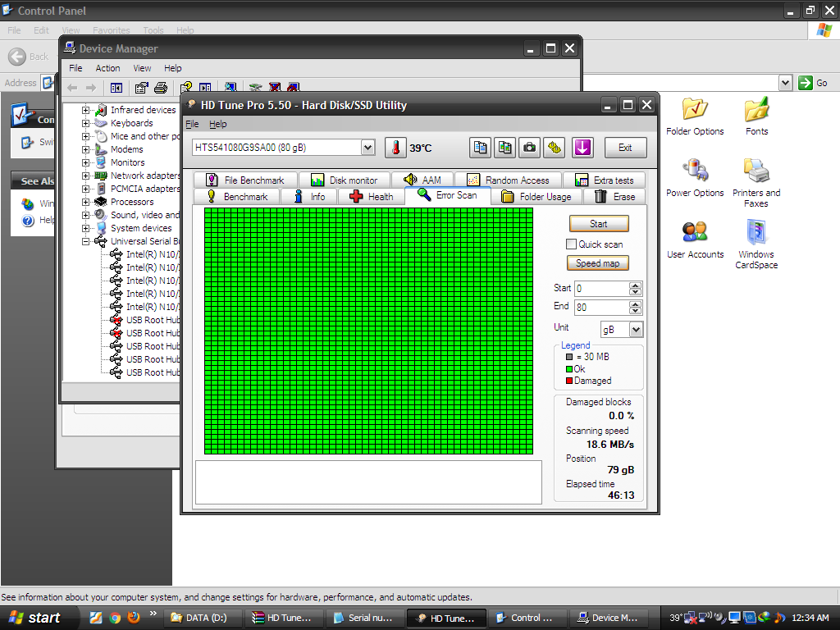Open the Unit gB dropdown
The width and height of the screenshot is (840, 630).
(x=636, y=329)
